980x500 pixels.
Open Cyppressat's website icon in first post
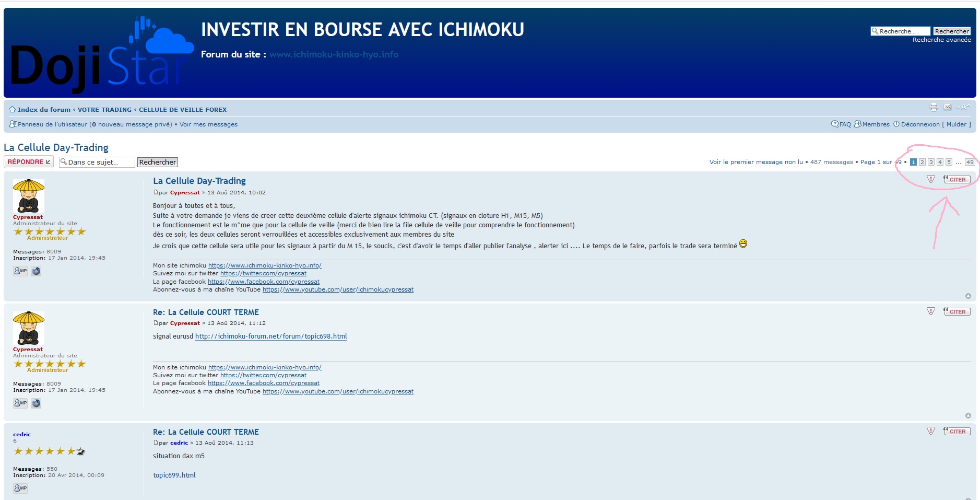pos(36,271)
